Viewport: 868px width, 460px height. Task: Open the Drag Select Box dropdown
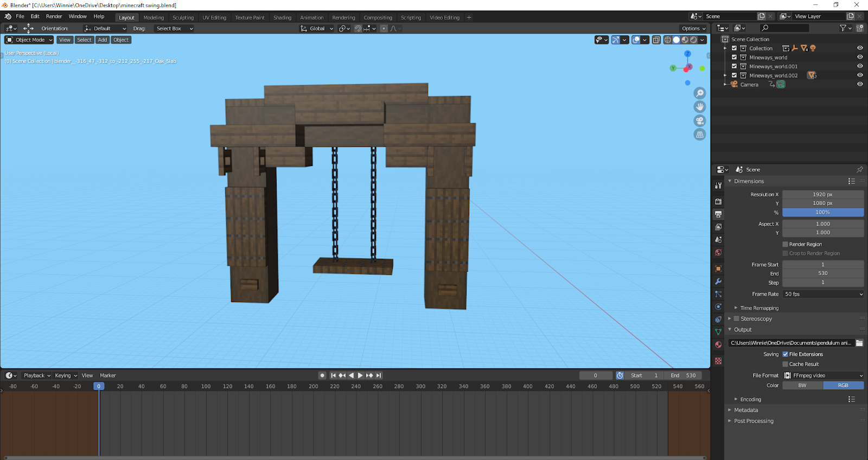[x=174, y=29]
